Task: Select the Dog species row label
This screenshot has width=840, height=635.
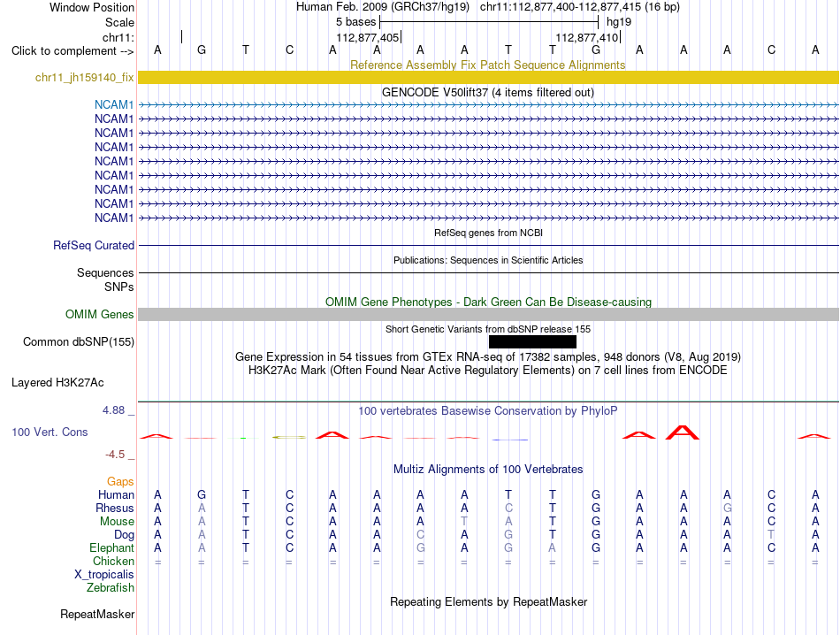Action: (124, 535)
